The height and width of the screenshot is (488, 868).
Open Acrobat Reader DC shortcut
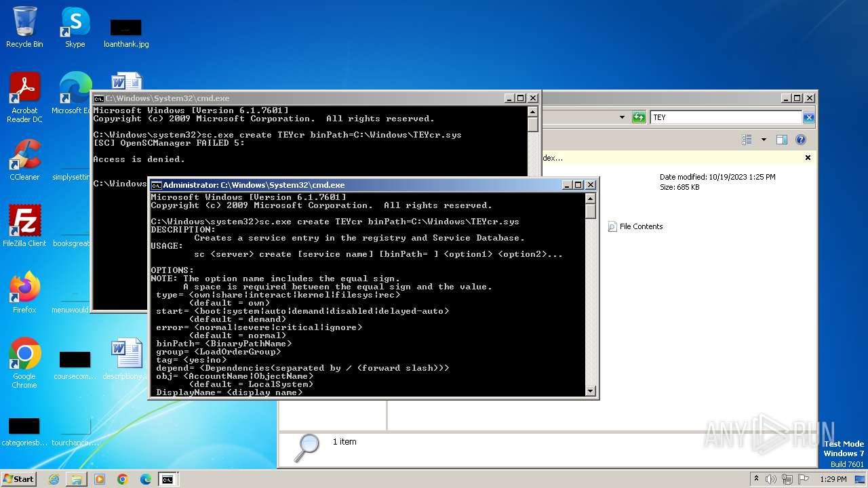(24, 97)
